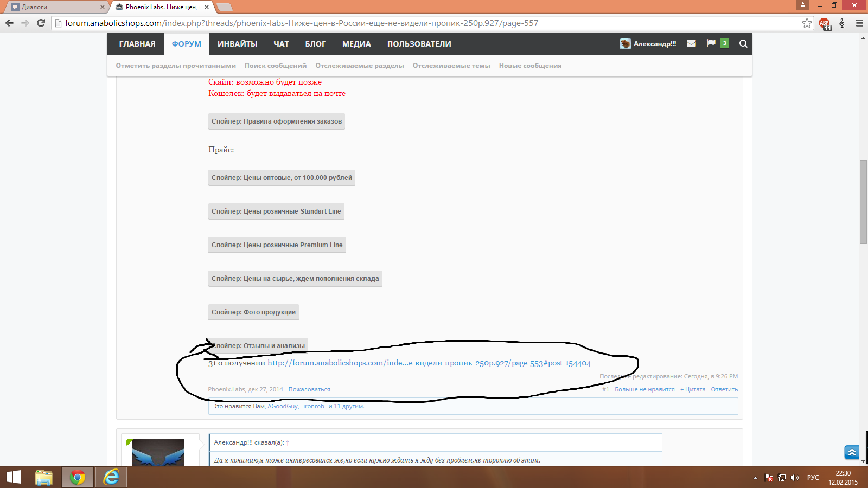Reload the page with refresh icon
This screenshot has height=488, width=868.
[x=41, y=23]
